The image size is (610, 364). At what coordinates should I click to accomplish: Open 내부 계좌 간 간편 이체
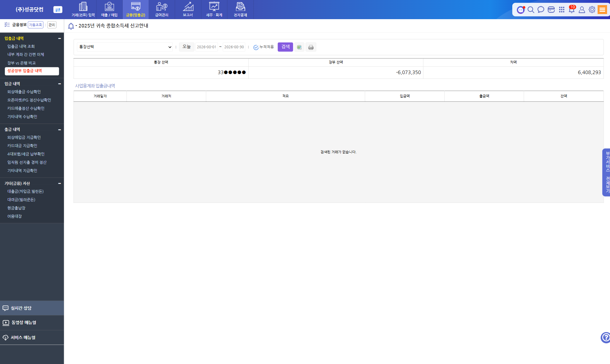[26, 55]
